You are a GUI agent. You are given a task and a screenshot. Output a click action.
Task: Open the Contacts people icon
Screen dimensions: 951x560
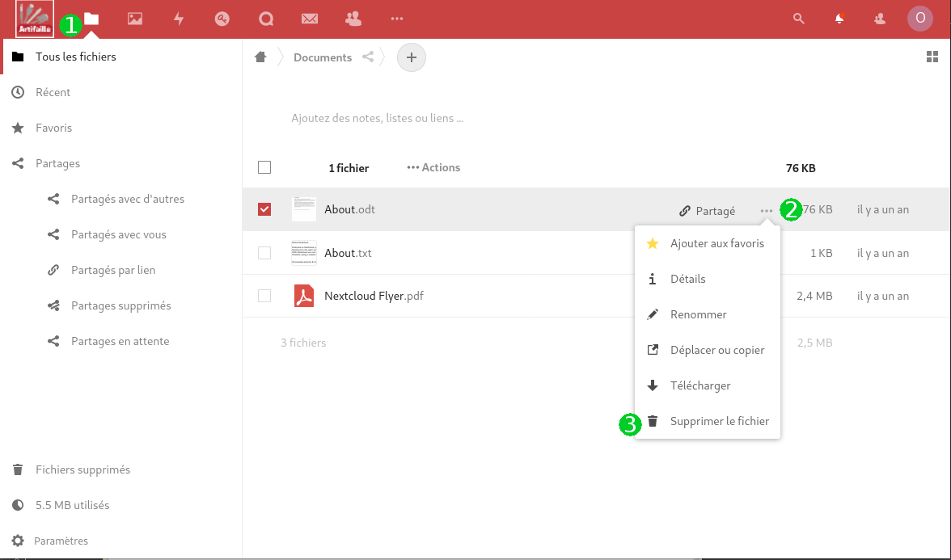pos(353,19)
